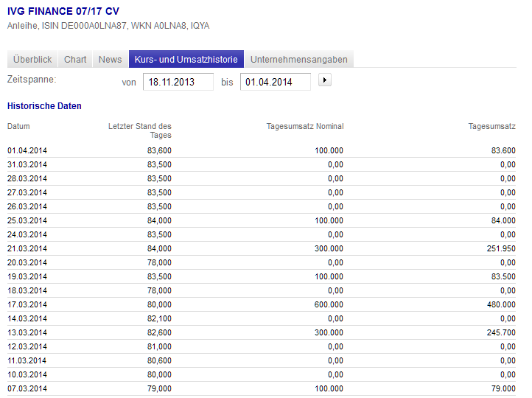Screen dimensions: 532x398
Task: Click closing value 84,000 for 25.03.2014
Action: point(159,220)
